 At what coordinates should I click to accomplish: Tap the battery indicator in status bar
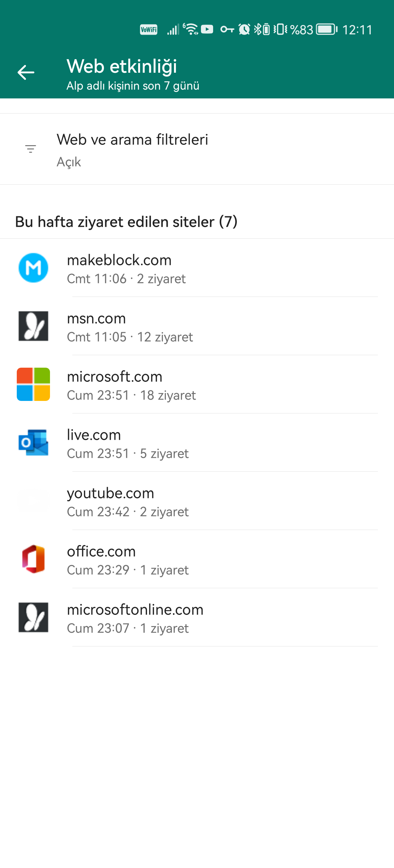pos(326,30)
